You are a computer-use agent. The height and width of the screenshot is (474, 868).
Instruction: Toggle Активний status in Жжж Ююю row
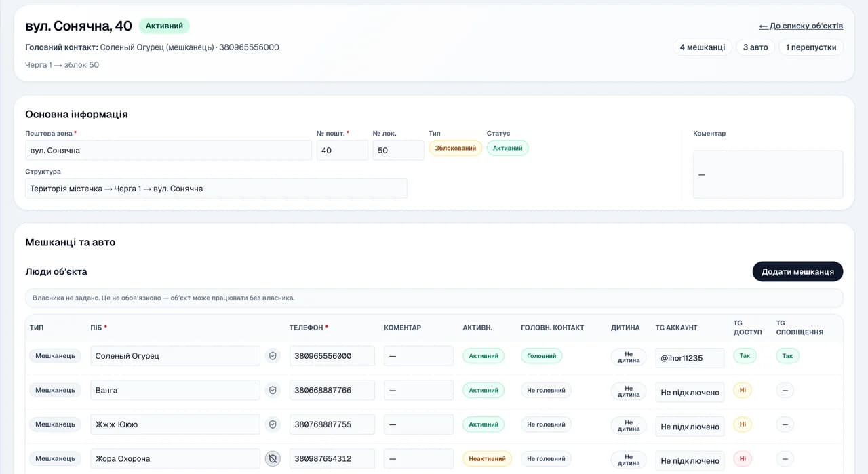click(484, 424)
